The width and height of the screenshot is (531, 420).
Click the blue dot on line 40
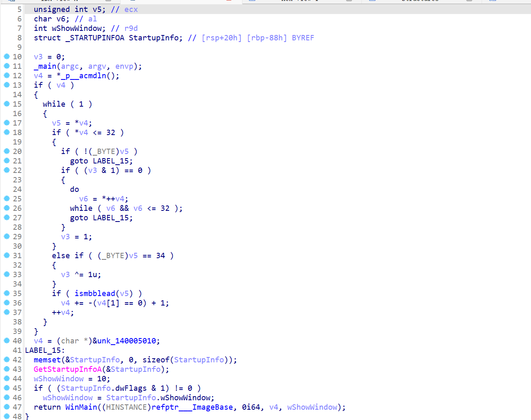click(7, 341)
